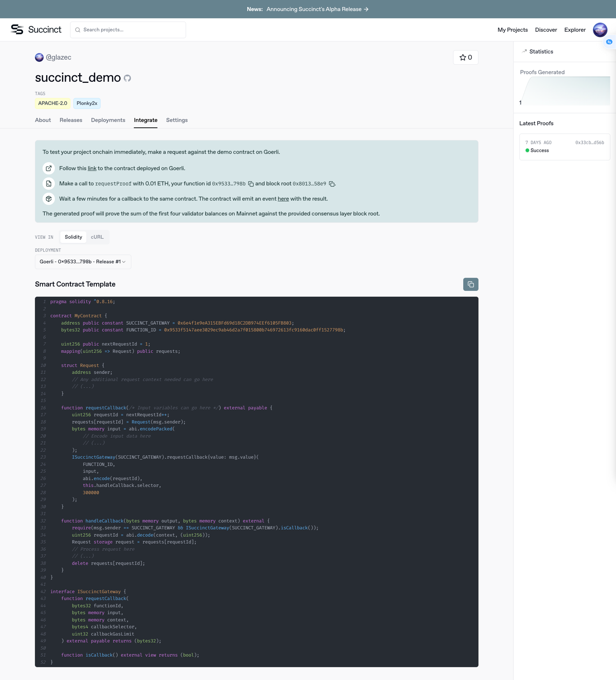Switch view to Solidity
Screen dimensions: 616x680
pos(73,237)
